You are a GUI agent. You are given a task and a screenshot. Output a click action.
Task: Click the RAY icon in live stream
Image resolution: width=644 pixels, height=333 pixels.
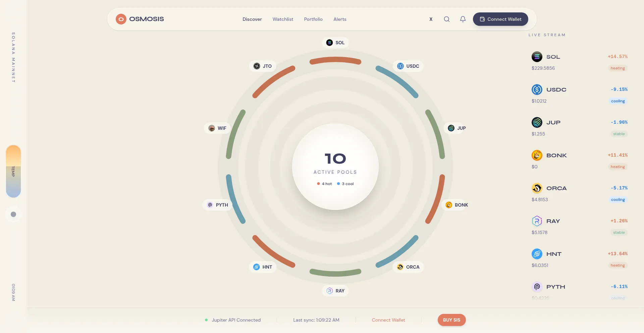coord(537,221)
